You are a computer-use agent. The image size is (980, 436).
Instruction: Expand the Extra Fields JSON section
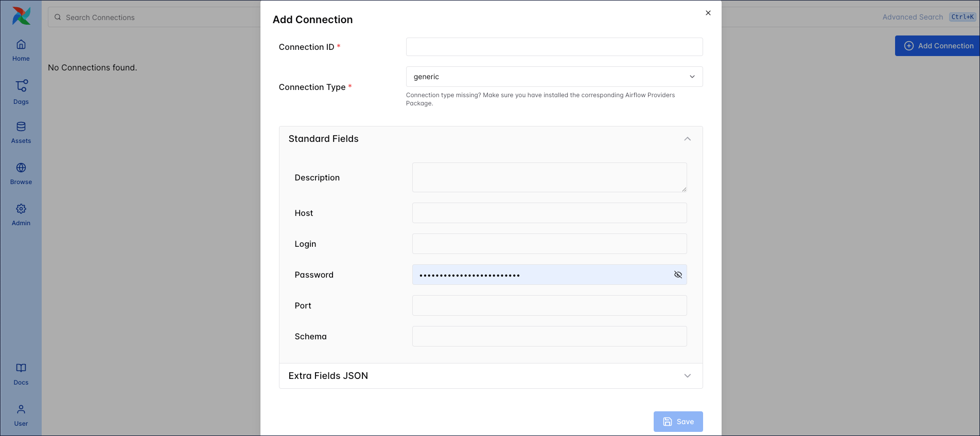click(x=687, y=376)
